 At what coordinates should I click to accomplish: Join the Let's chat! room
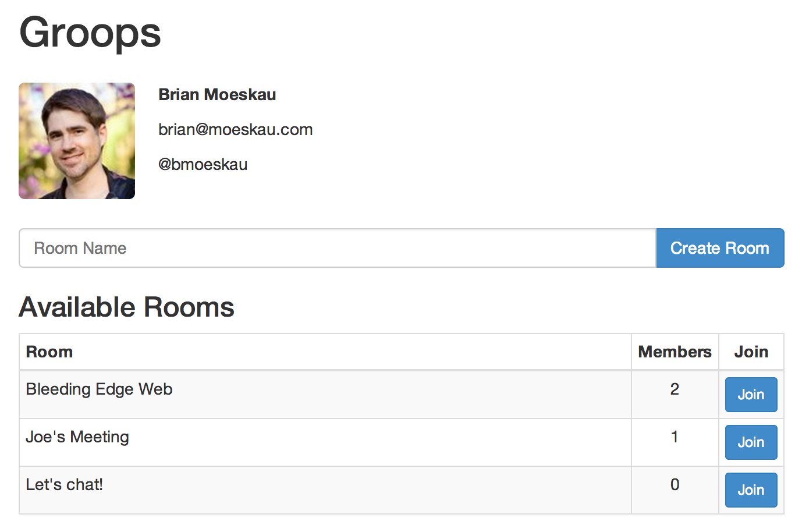pyautogui.click(x=751, y=490)
